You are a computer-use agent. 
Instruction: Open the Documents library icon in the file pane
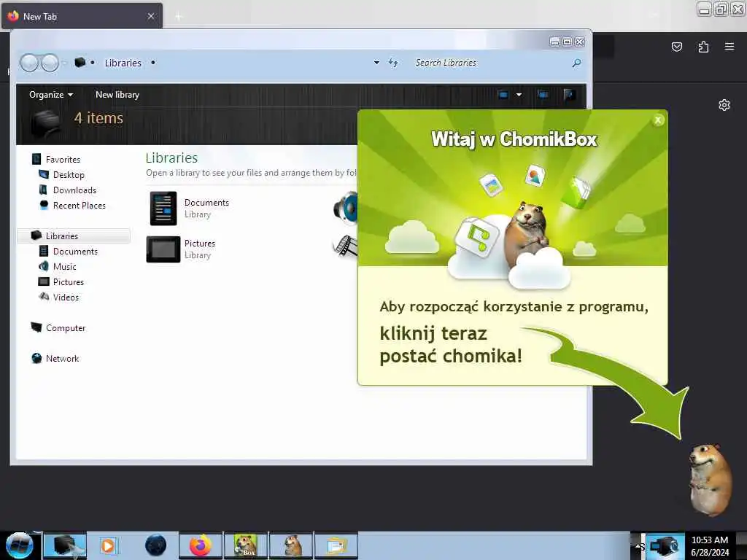coord(163,209)
